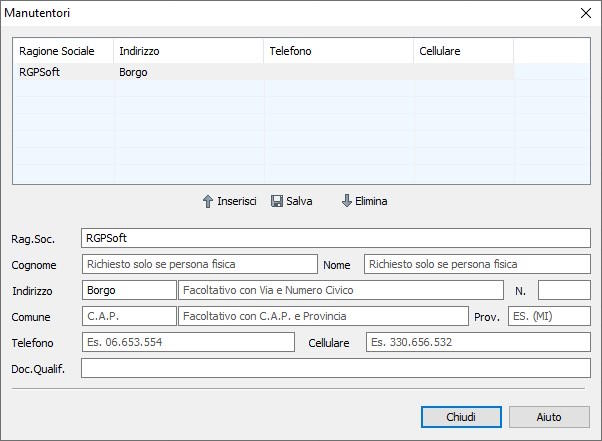This screenshot has width=602, height=441.
Task: Click the Cellulare column header
Action: (x=463, y=51)
